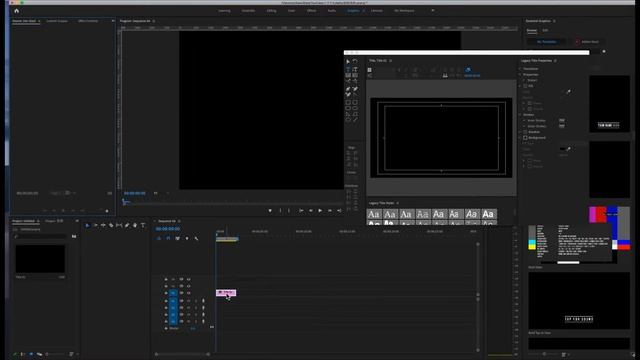Viewport: 640px width, 360px height.
Task: Select the Ripple Edit tool
Action: 103,225
